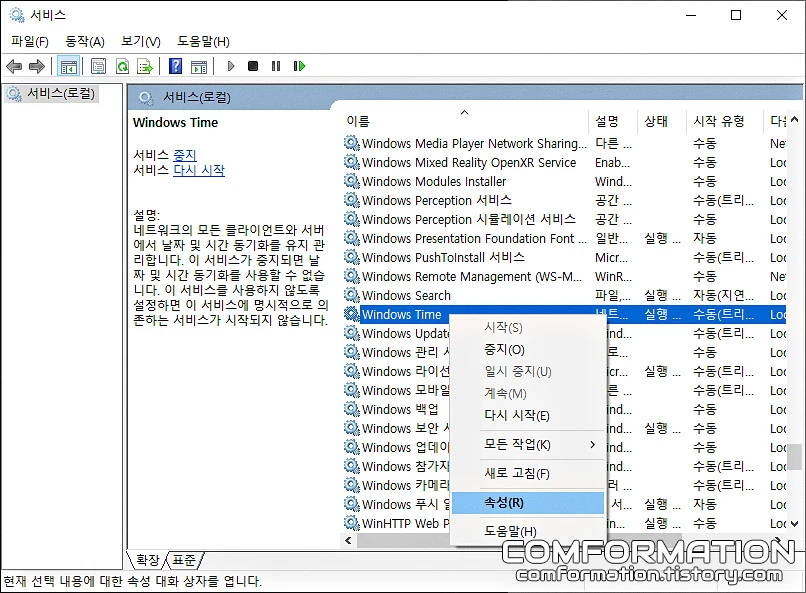
Task: Click the 자동 start type of Windows Presentation Foundation
Action: 705,238
